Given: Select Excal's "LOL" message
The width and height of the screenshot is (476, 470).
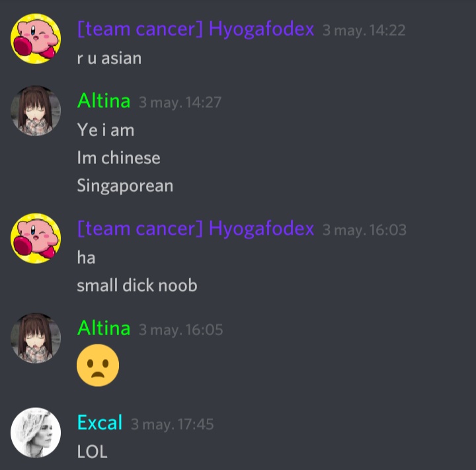Looking at the screenshot, I should (x=93, y=451).
